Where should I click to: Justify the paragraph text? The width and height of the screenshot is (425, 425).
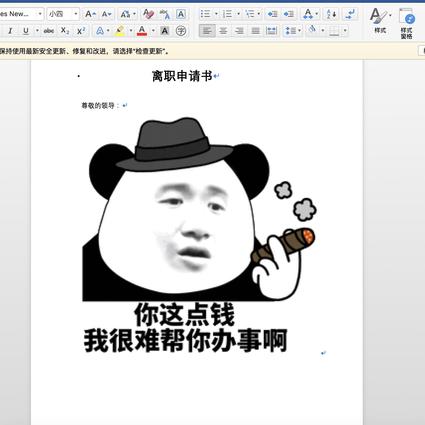point(255,31)
